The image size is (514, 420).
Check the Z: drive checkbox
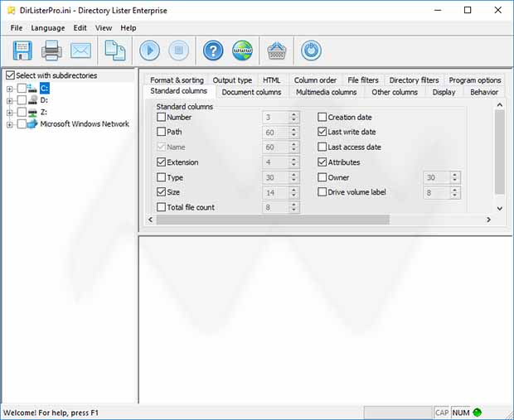[22, 112]
